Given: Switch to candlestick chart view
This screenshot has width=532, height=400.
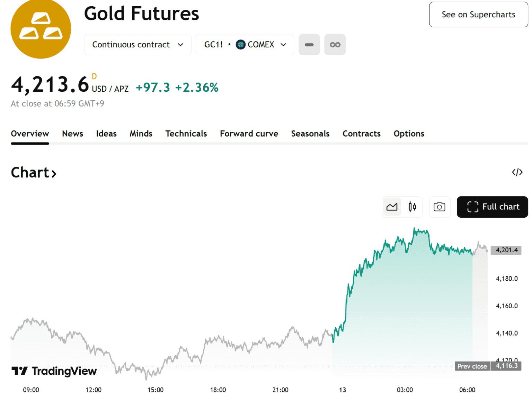Looking at the screenshot, I should (x=412, y=207).
